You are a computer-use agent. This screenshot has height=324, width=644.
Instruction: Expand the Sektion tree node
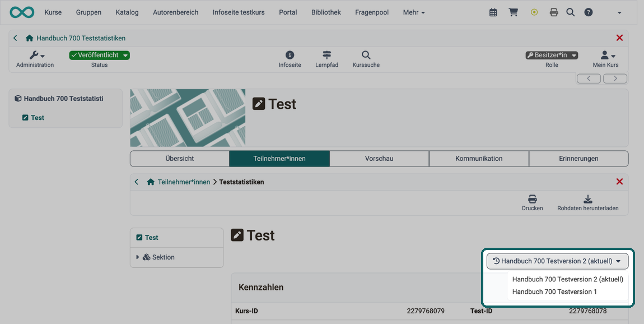tap(138, 257)
